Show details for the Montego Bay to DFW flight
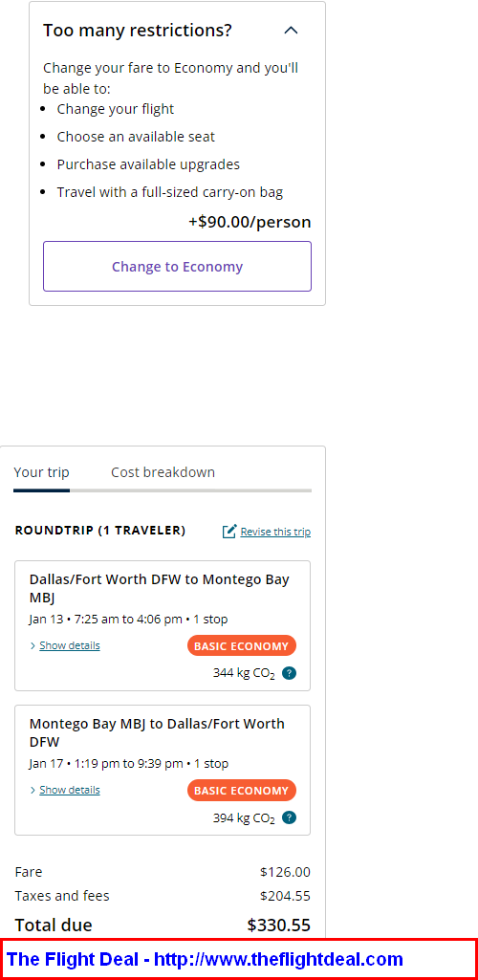 (70, 790)
